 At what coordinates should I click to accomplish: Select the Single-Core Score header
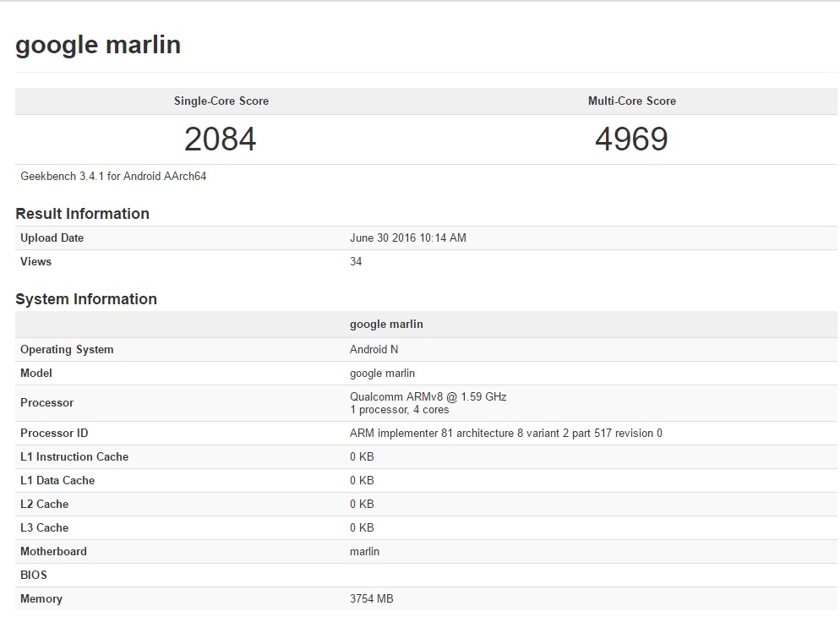221,101
